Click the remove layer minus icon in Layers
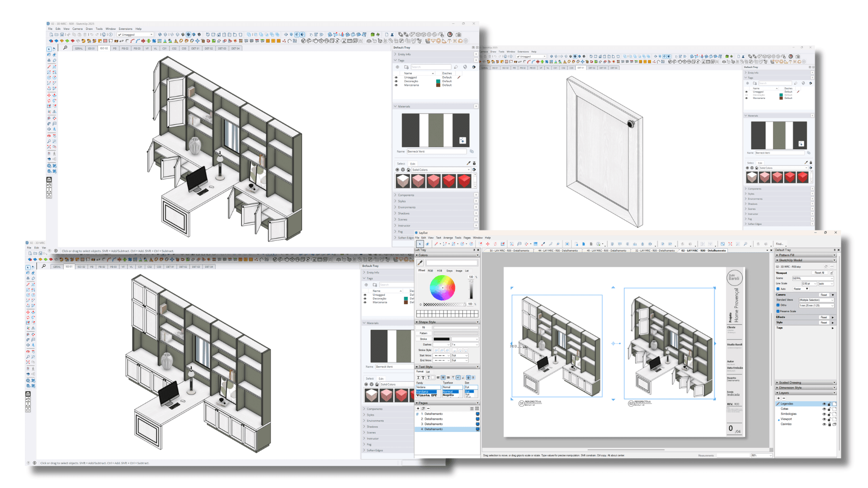Screen dimensions: 868x488 tap(783, 398)
